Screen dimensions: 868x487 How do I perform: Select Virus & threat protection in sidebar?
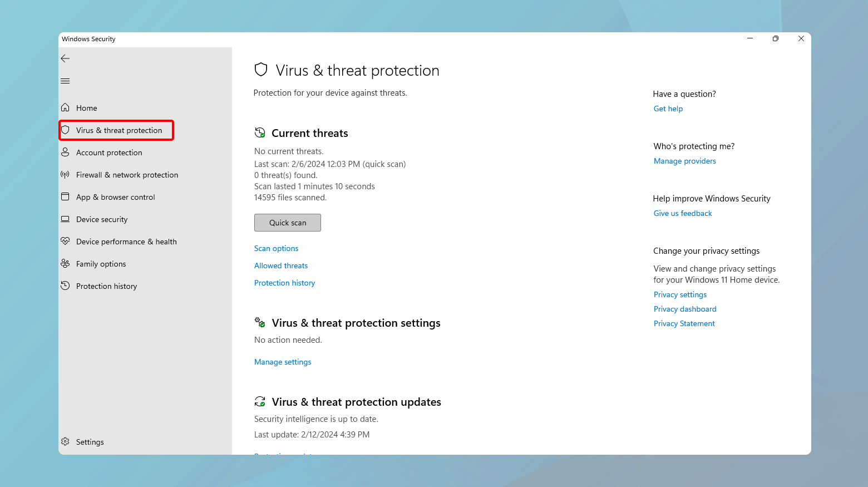(x=119, y=130)
